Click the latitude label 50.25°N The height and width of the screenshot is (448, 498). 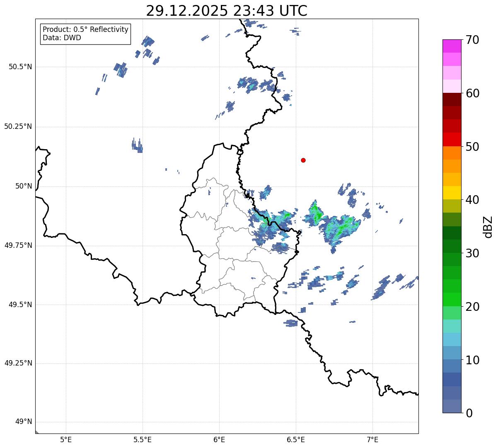[x=18, y=126]
